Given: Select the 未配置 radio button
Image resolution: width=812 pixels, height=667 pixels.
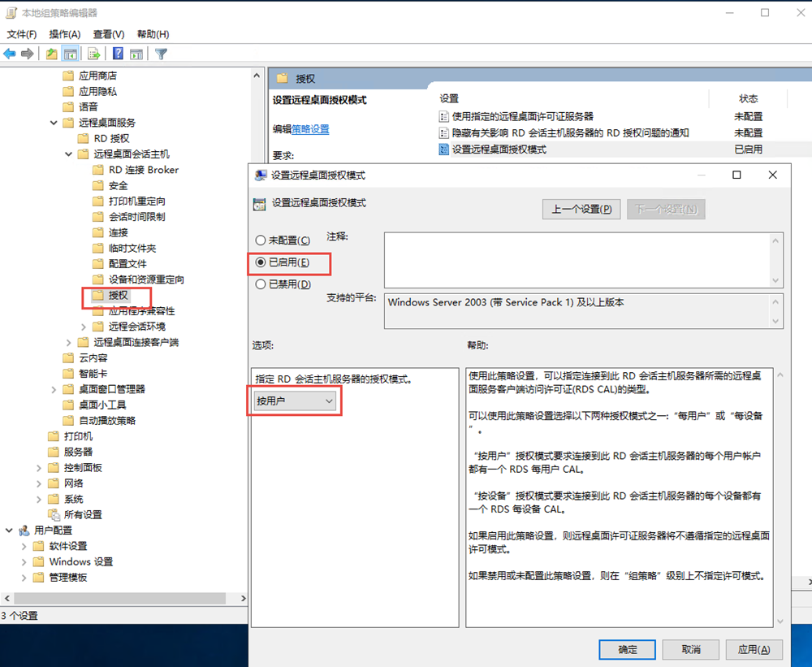Looking at the screenshot, I should [261, 240].
